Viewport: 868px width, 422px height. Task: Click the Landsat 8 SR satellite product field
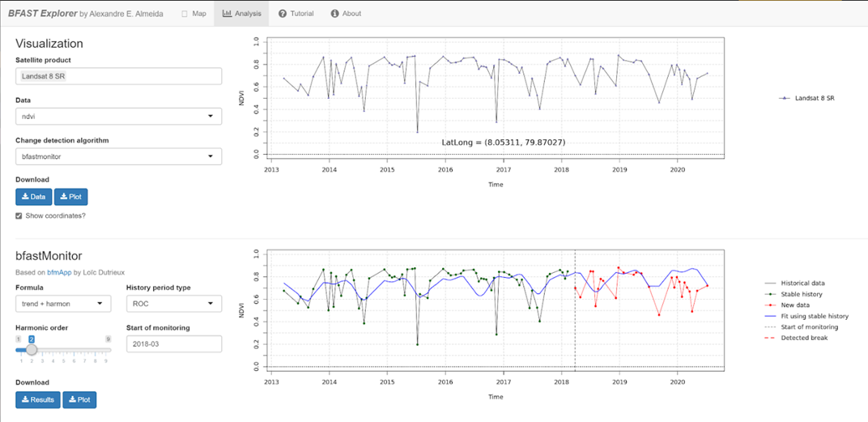(x=118, y=76)
